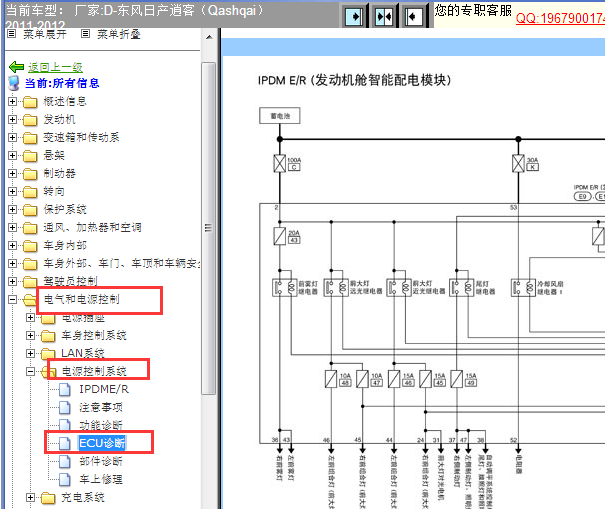The width and height of the screenshot is (605, 509).
Task: Expand the LAN系统 tree node
Action: [x=30, y=353]
